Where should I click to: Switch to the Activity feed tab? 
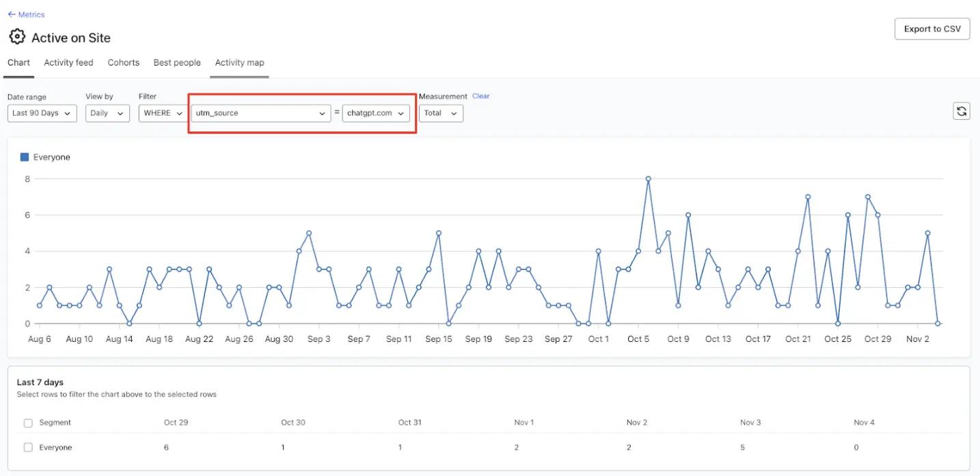[x=68, y=62]
